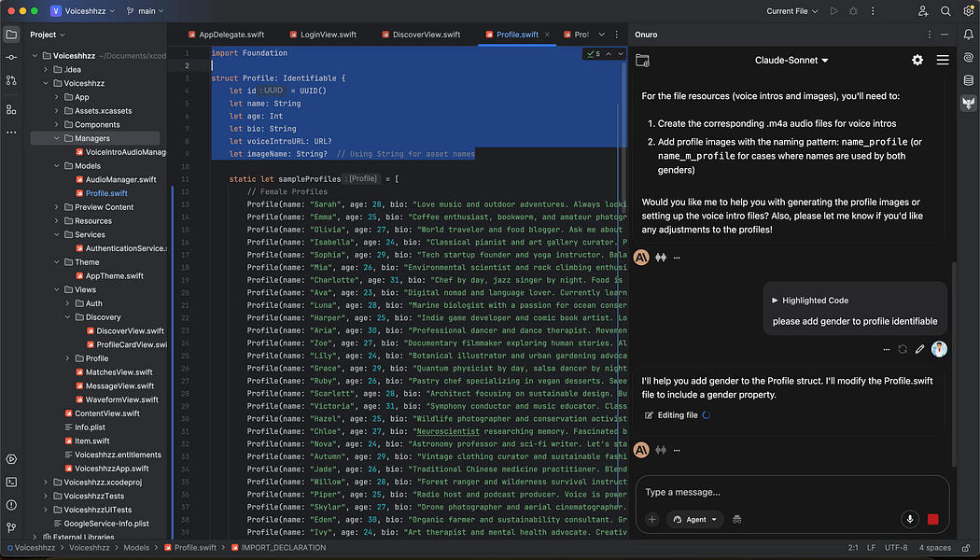Open the Problems tool window

point(9,504)
